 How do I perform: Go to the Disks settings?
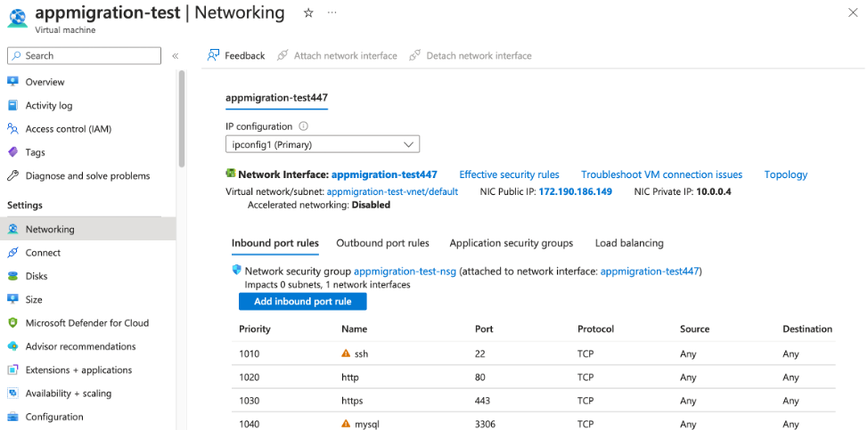pyautogui.click(x=37, y=276)
